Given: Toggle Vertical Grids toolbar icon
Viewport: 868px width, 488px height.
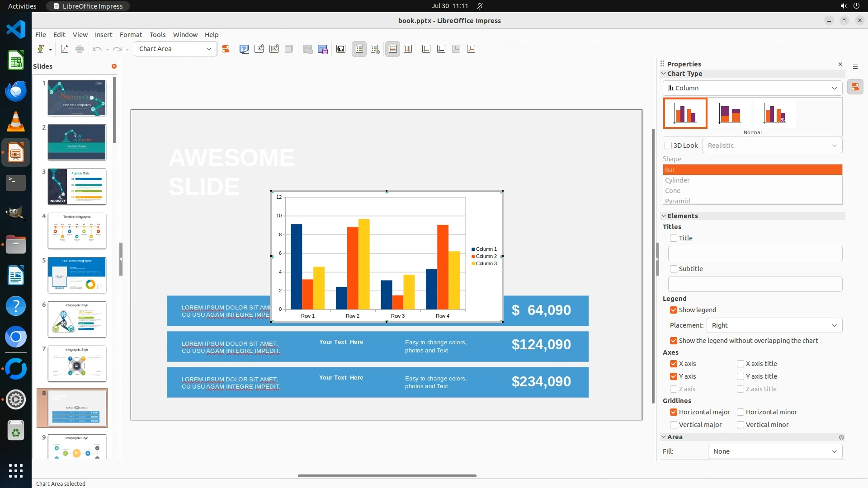Looking at the screenshot, I should (408, 49).
